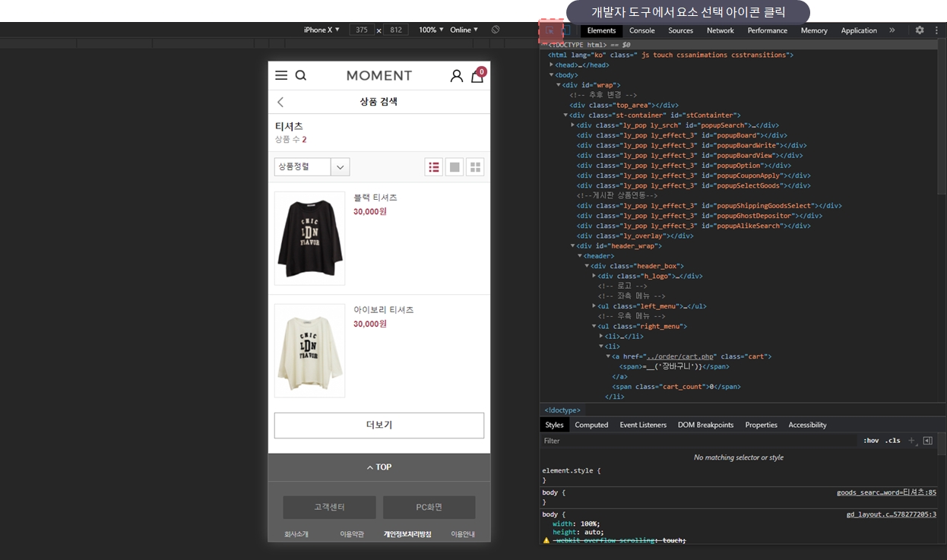
Task: Click the black t-shirt product thumbnail
Action: [x=309, y=239]
